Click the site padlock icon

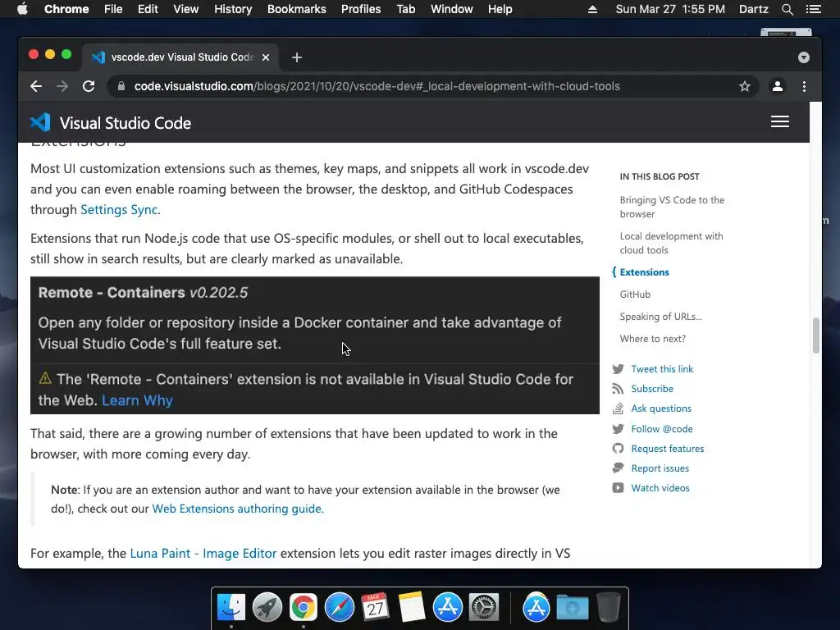pos(121,86)
